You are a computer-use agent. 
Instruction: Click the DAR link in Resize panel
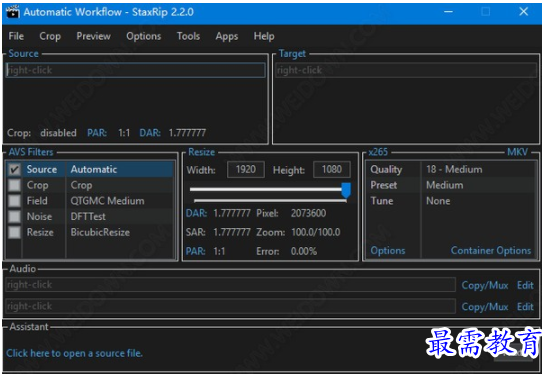196,213
